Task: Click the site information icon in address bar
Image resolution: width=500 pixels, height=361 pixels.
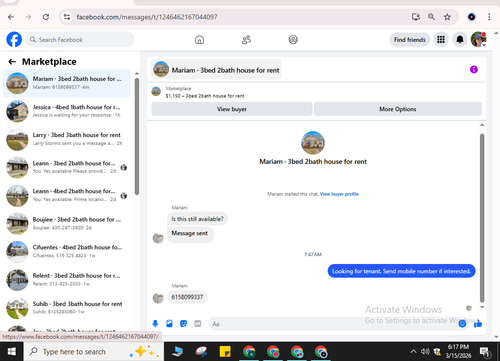Action: click(x=67, y=17)
